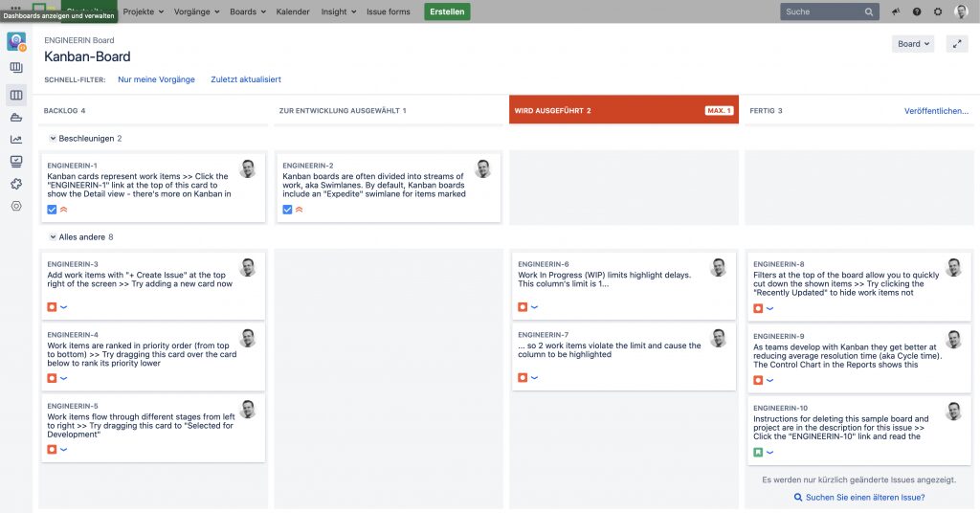Click the magnifier icon beside older issue search
Image resolution: width=980 pixels, height=513 pixels.
click(798, 498)
